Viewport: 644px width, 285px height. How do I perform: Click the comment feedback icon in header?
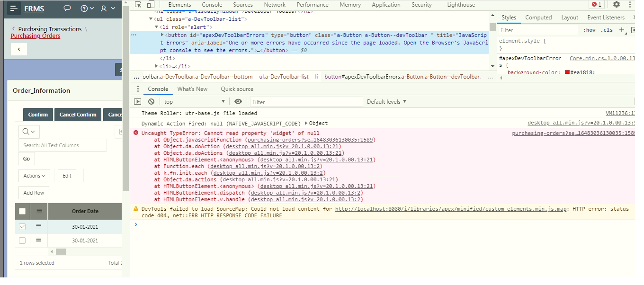[x=67, y=9]
